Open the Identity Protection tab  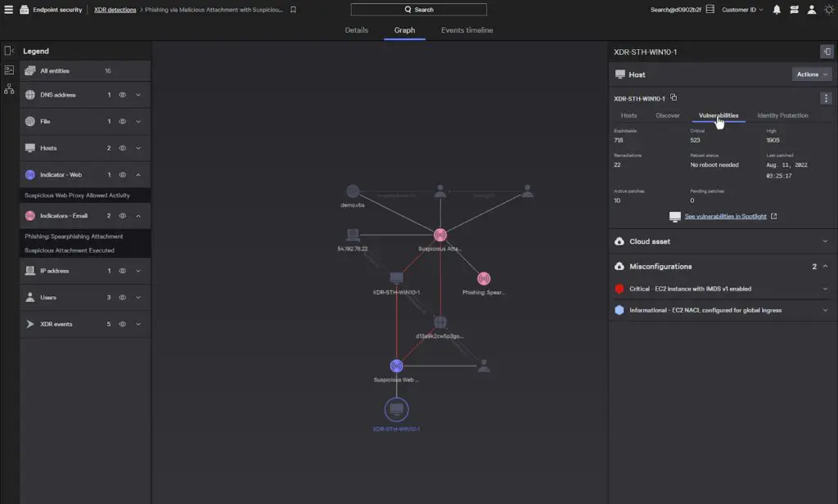tap(782, 115)
